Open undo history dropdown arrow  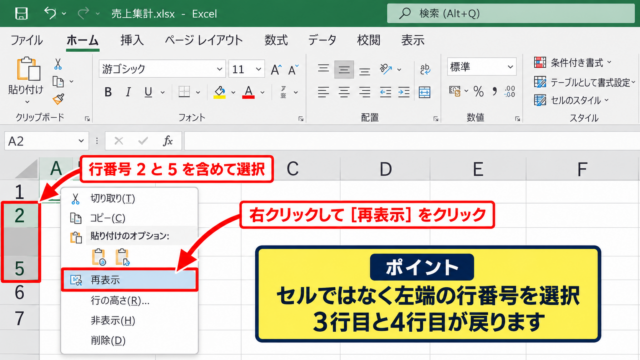pos(64,13)
